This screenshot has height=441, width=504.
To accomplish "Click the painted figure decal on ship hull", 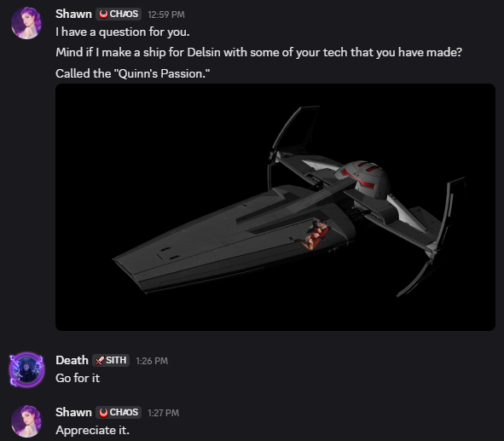I will pyautogui.click(x=312, y=235).
